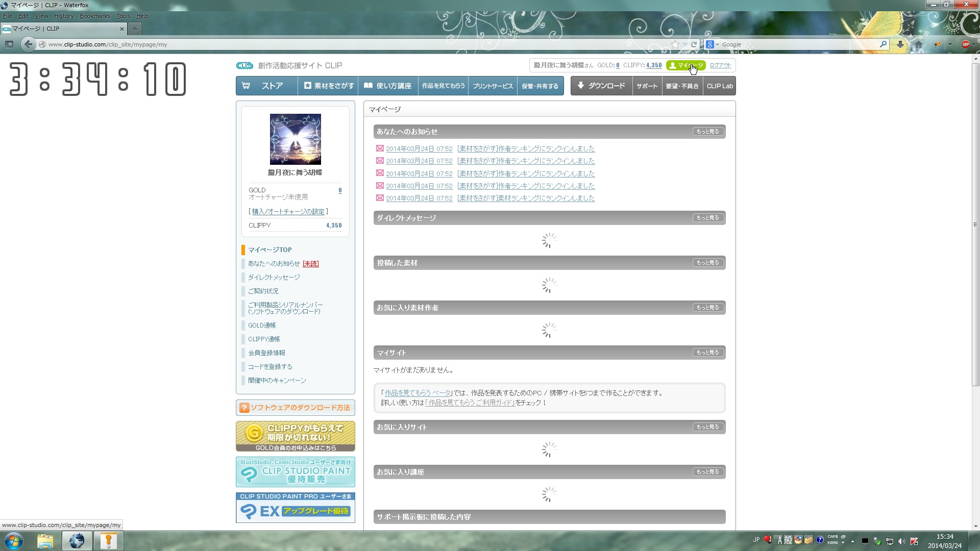Click the Adblock Plus ABP icon

965,44
